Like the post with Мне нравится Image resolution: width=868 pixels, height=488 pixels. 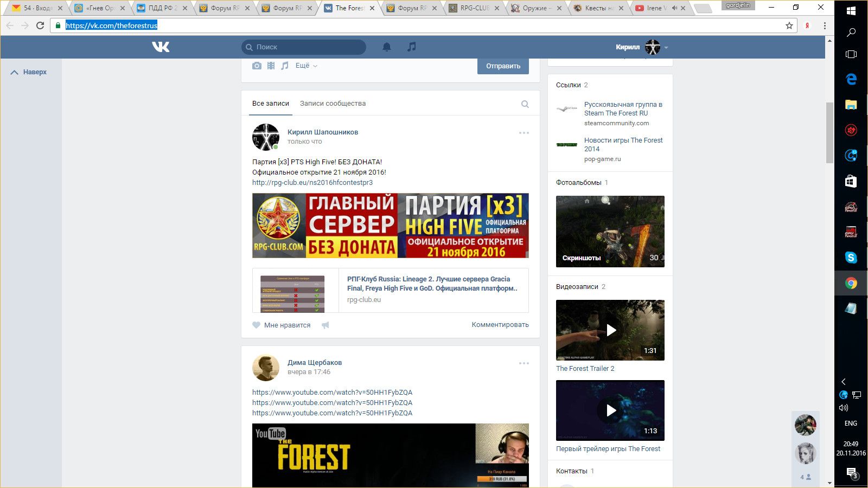pyautogui.click(x=282, y=325)
